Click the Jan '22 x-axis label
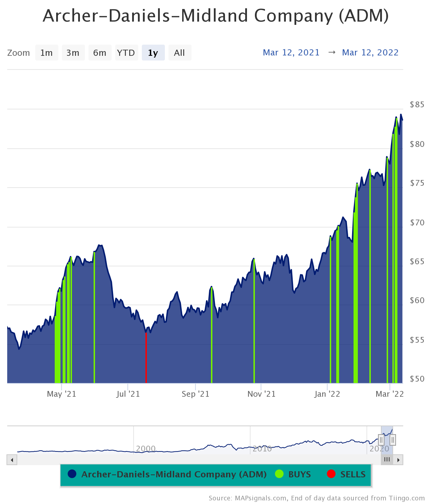Screen dimensions: 432x504 [327, 394]
